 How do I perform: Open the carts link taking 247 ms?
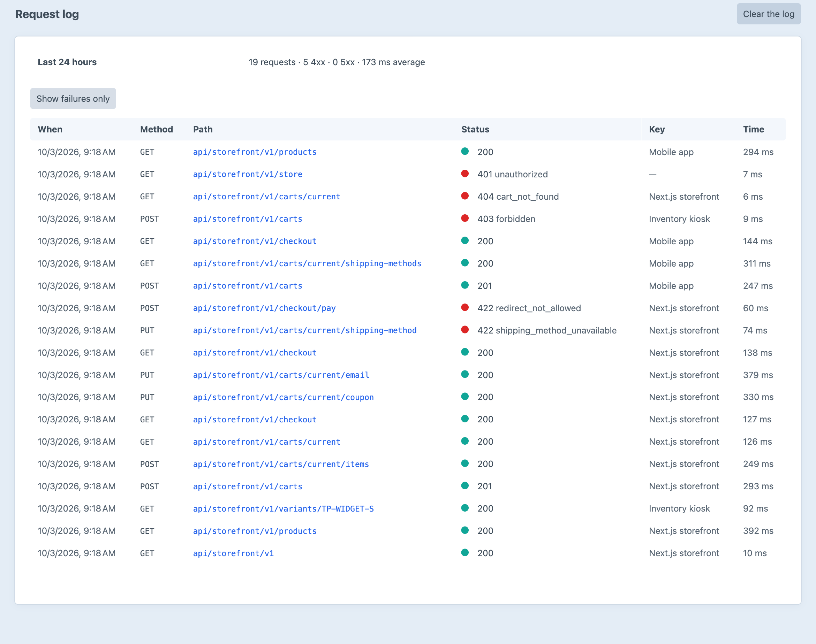[x=248, y=286]
